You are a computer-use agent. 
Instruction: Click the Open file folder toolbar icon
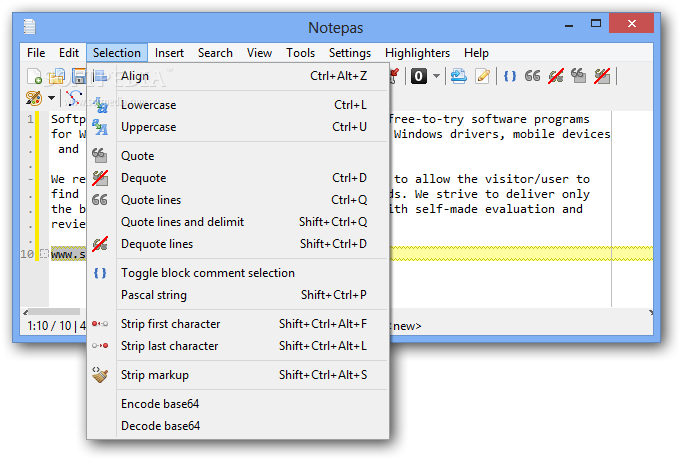tap(56, 76)
